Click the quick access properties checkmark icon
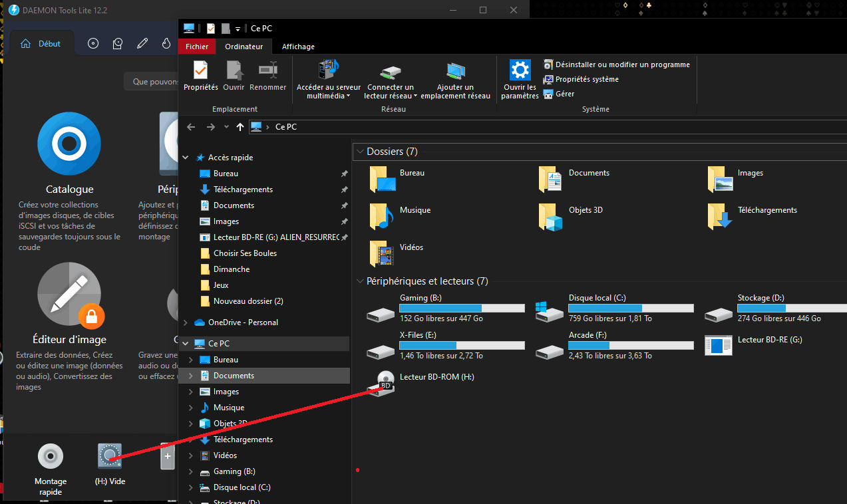This screenshot has height=504, width=847. (x=211, y=28)
